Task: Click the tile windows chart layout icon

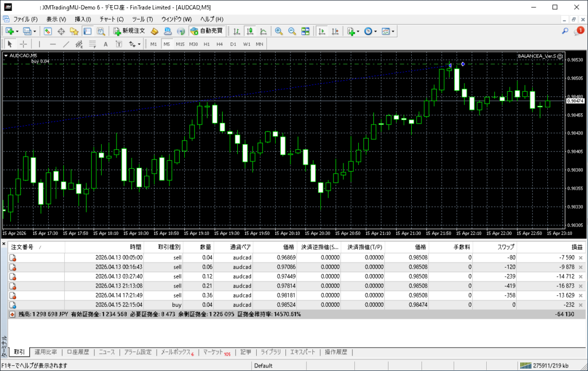Action: 305,31
